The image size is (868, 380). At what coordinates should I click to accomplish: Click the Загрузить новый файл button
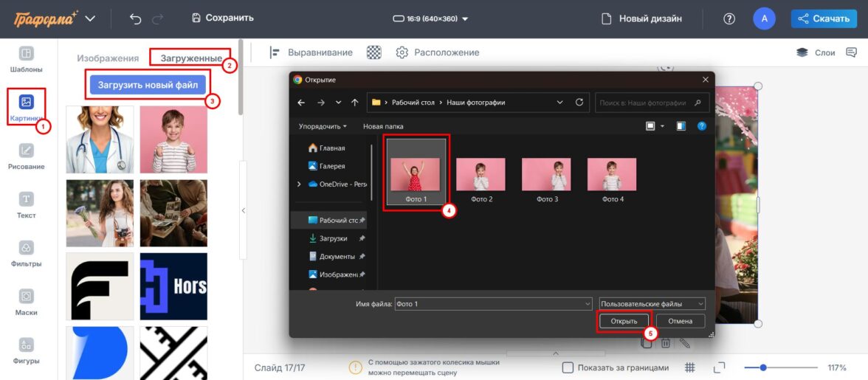tap(148, 85)
